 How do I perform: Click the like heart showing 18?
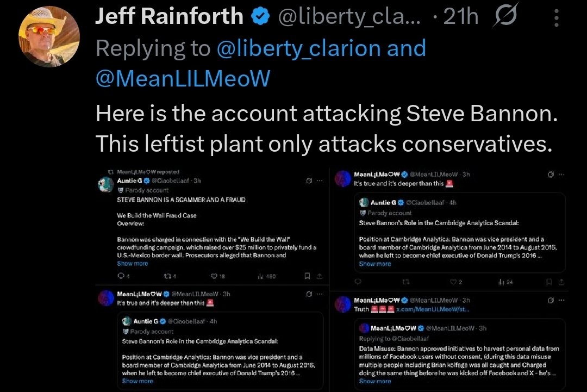214,276
